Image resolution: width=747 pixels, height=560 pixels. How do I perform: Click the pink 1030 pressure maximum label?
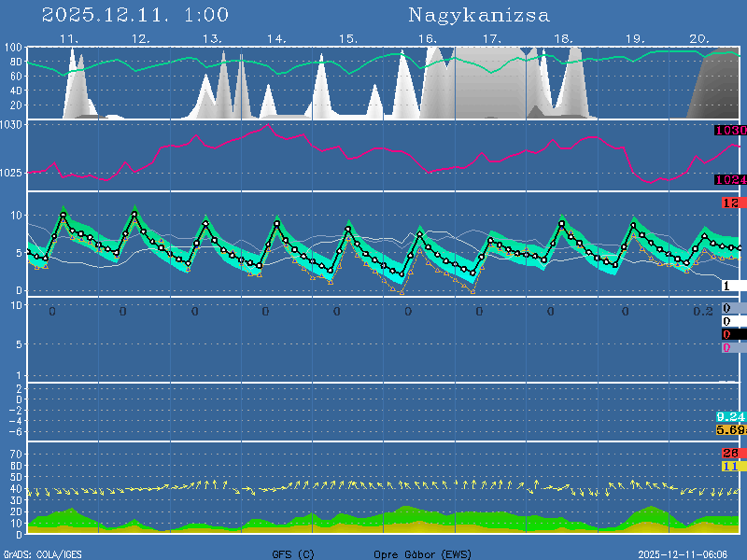(x=728, y=131)
